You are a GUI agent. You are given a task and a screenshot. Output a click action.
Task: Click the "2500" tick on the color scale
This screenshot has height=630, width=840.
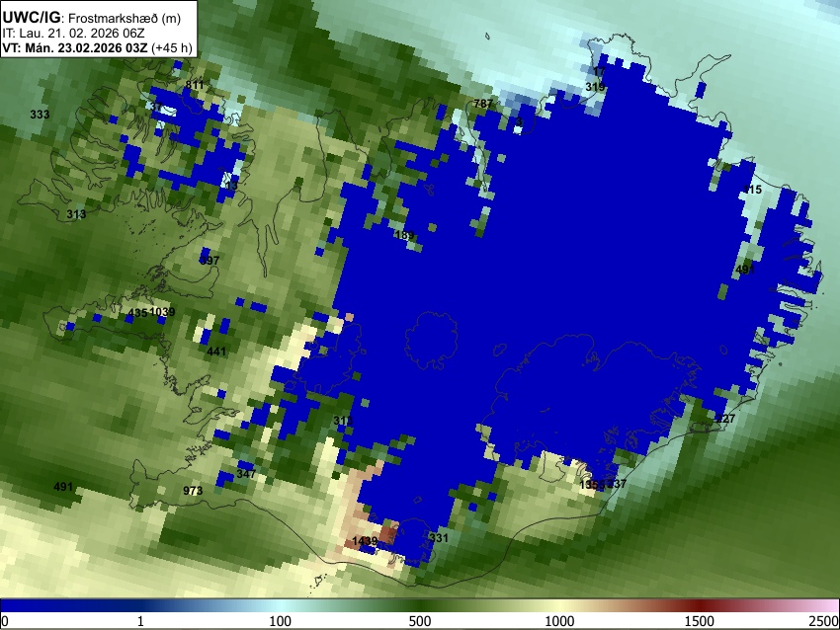click(x=824, y=621)
